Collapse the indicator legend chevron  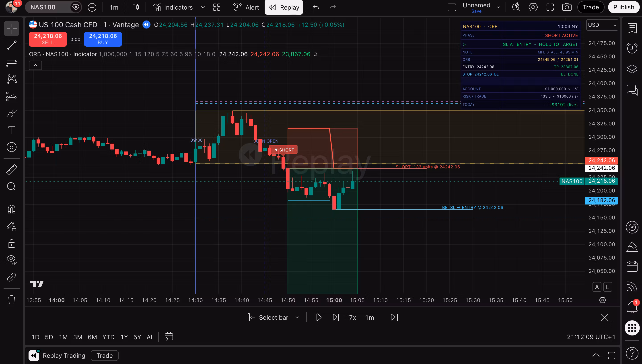(x=35, y=65)
